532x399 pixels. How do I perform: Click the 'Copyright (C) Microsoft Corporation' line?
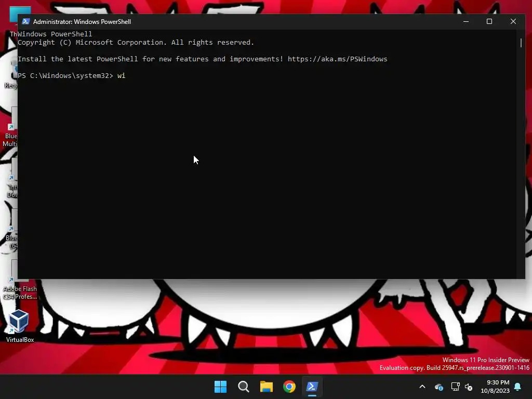coord(136,43)
